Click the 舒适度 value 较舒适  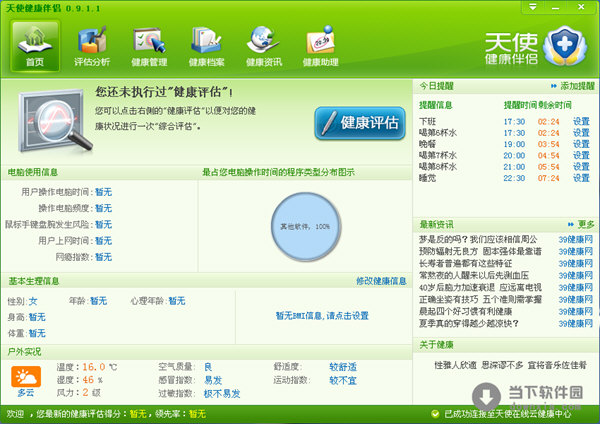343,367
